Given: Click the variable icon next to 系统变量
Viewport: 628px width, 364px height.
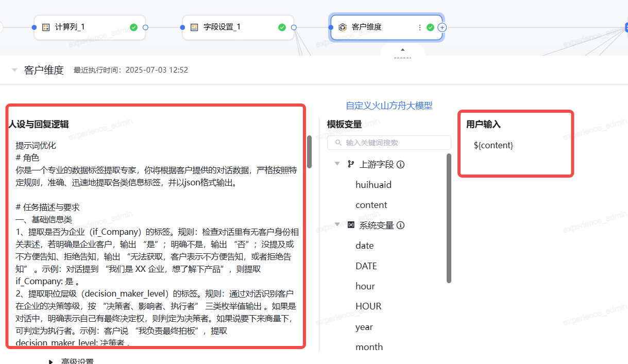Looking at the screenshot, I should 351,225.
